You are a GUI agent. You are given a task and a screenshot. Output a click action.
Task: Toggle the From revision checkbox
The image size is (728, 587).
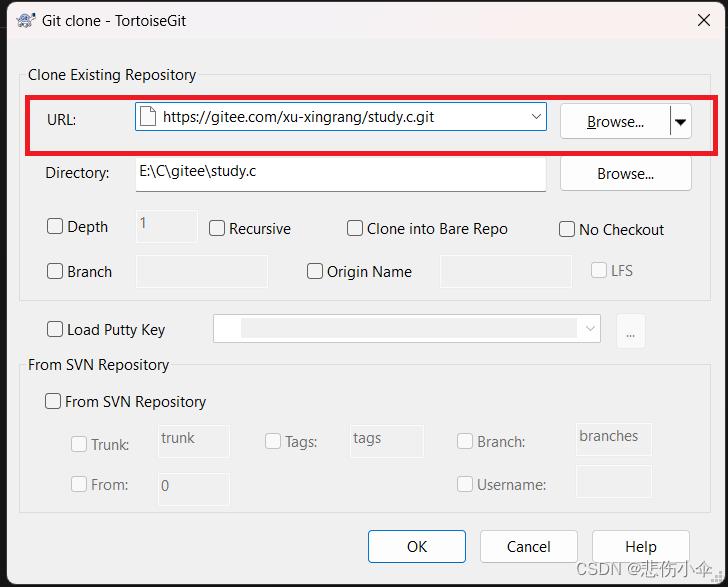click(78, 484)
